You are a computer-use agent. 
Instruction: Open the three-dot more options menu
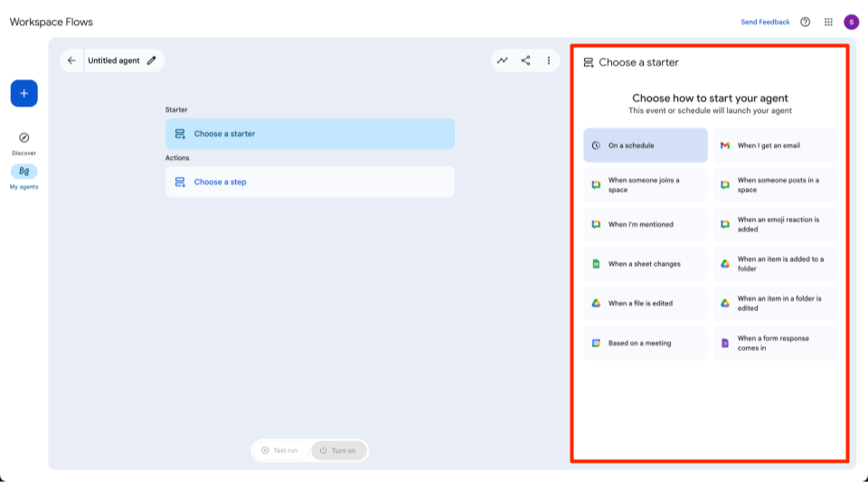pos(548,61)
